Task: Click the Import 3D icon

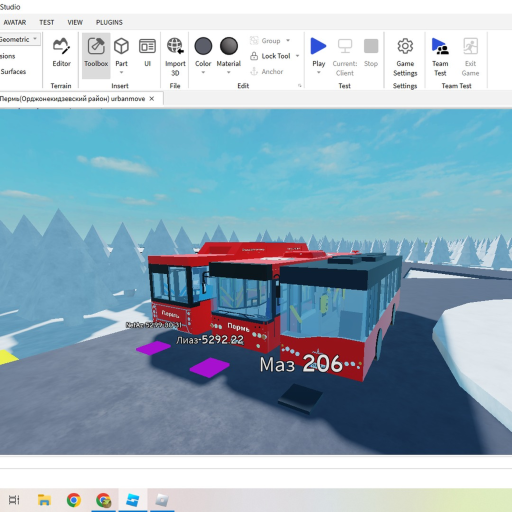Action: point(175,46)
